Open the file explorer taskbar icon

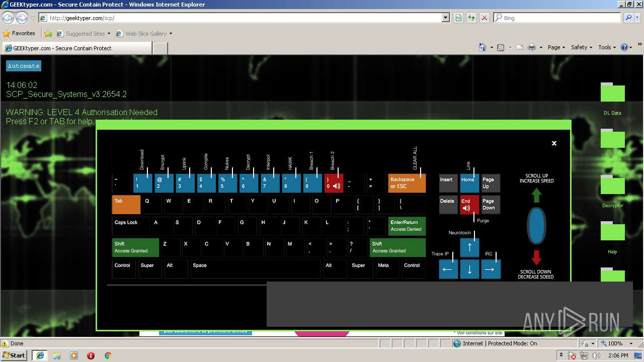click(x=57, y=355)
